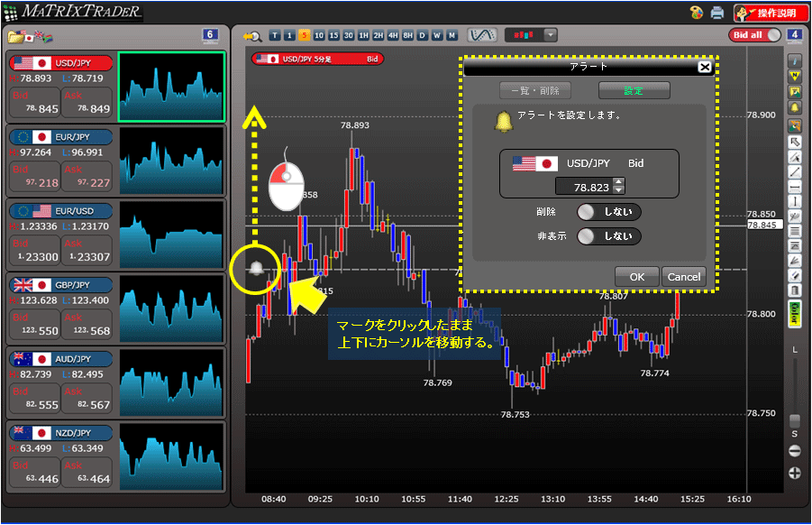Image resolution: width=812 pixels, height=525 pixels.
Task: Click the bell alert marker on chart
Action: click(256, 269)
